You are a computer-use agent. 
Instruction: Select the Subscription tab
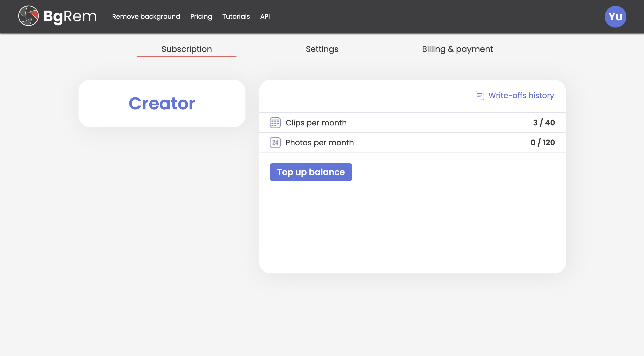click(x=187, y=49)
